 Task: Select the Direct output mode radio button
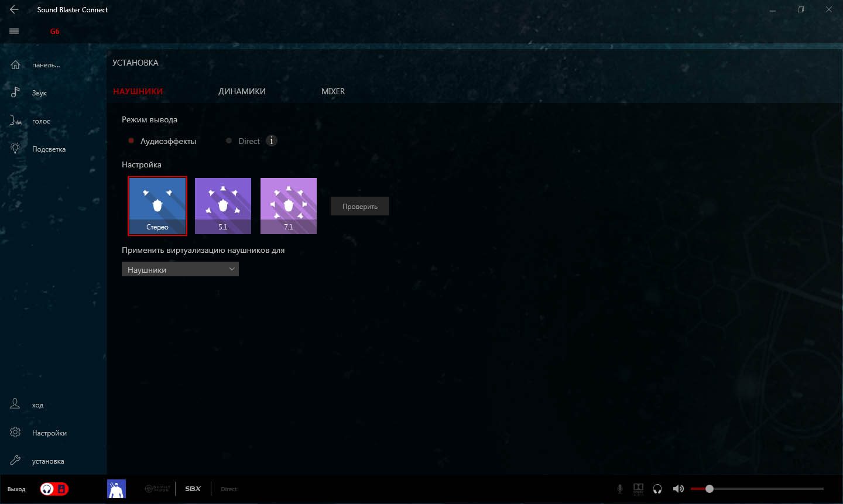pyautogui.click(x=229, y=141)
